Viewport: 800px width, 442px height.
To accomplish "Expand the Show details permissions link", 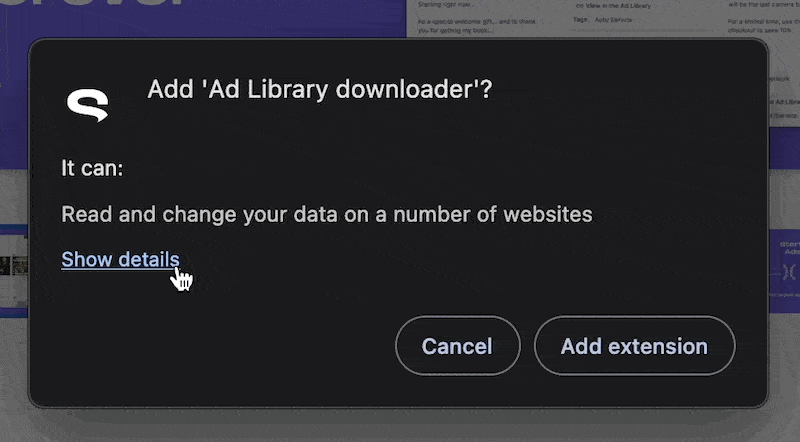I will [120, 260].
